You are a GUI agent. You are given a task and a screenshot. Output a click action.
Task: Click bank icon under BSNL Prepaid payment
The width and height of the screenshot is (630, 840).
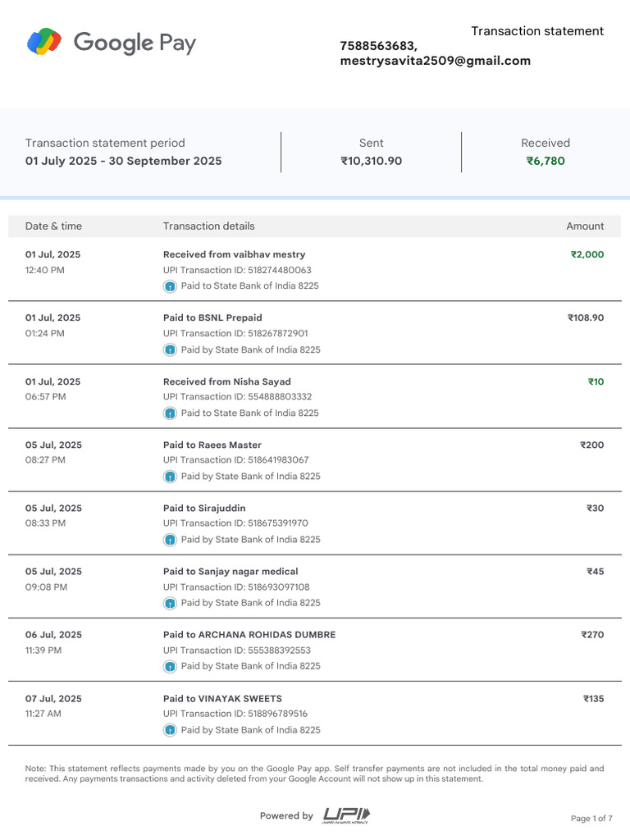pyautogui.click(x=170, y=349)
